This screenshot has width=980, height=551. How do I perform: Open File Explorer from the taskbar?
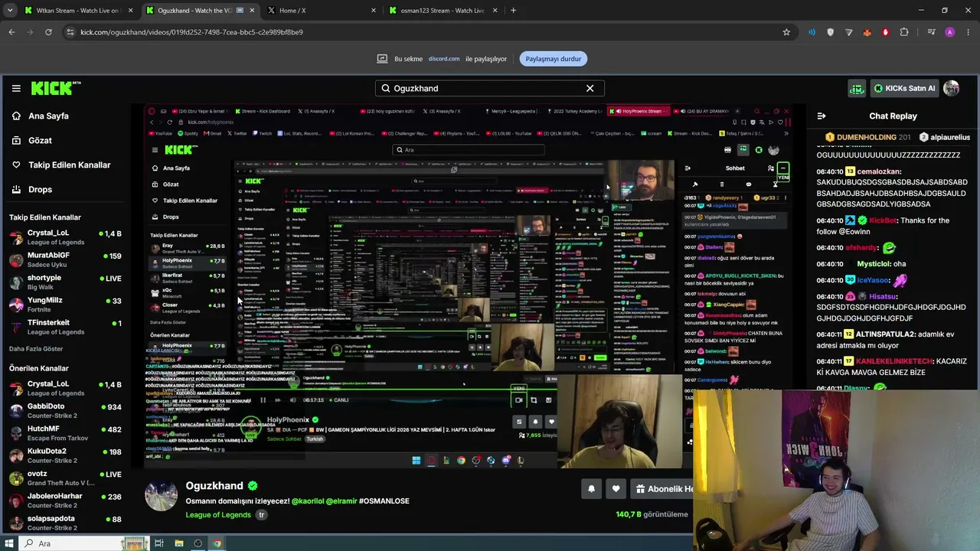pyautogui.click(x=179, y=543)
